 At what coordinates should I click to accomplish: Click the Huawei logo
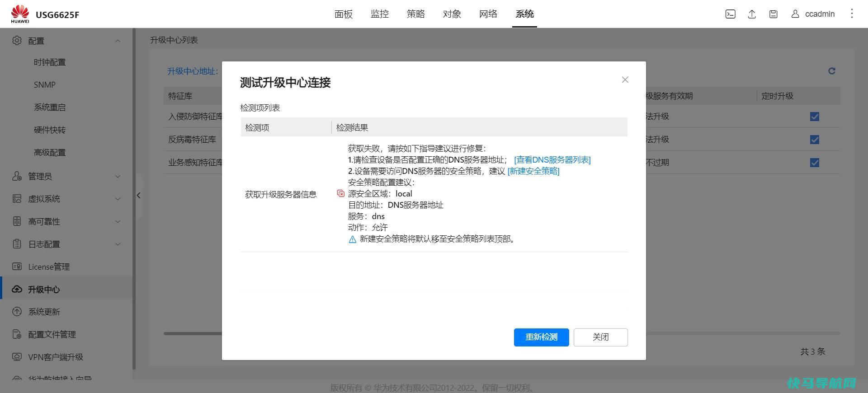20,14
